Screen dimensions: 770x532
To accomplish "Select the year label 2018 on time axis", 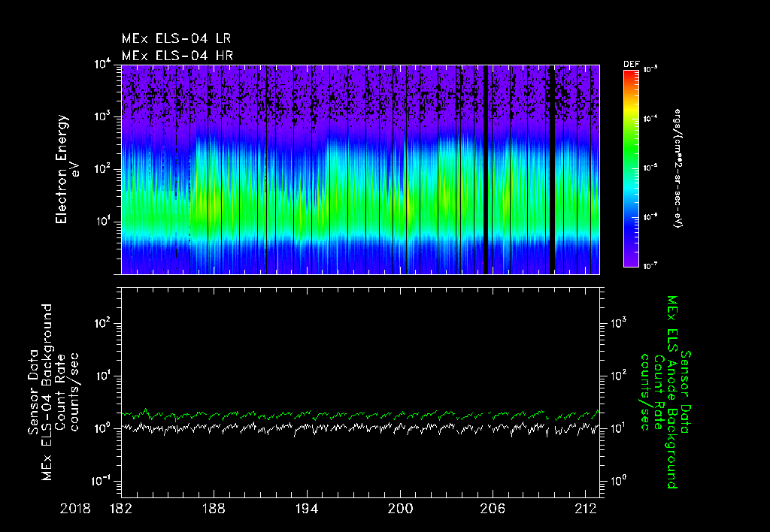I will (x=75, y=509).
